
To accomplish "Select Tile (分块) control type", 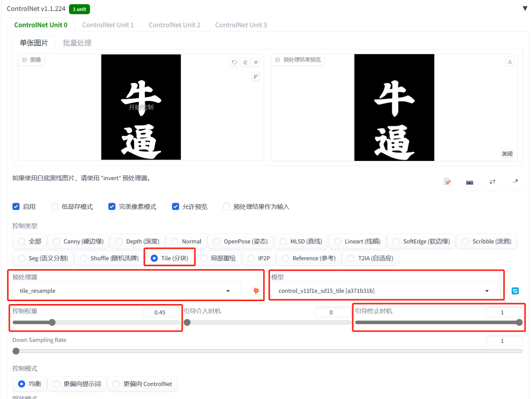I will (x=169, y=258).
